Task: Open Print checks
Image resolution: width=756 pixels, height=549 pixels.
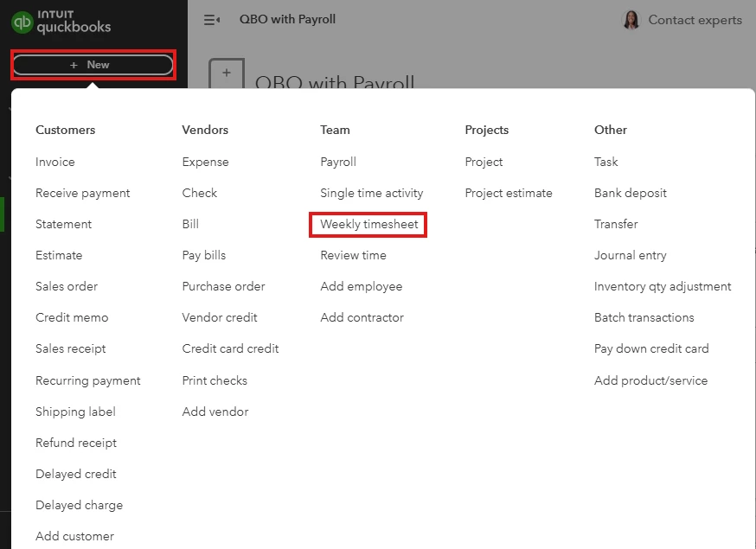Action: pyautogui.click(x=215, y=380)
